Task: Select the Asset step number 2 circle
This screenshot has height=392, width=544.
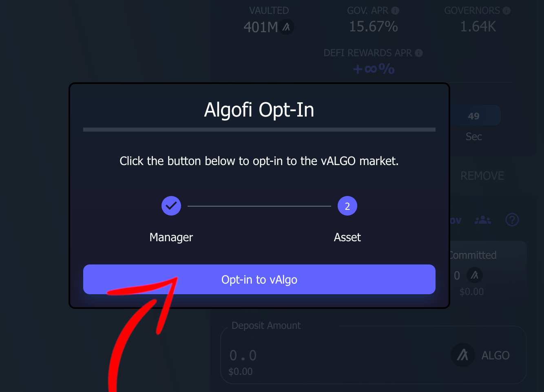Action: [347, 206]
